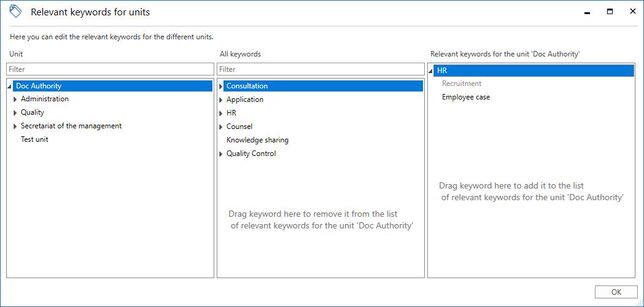This screenshot has width=644, height=307.
Task: Select the Doc Authority unit
Action: click(112, 86)
